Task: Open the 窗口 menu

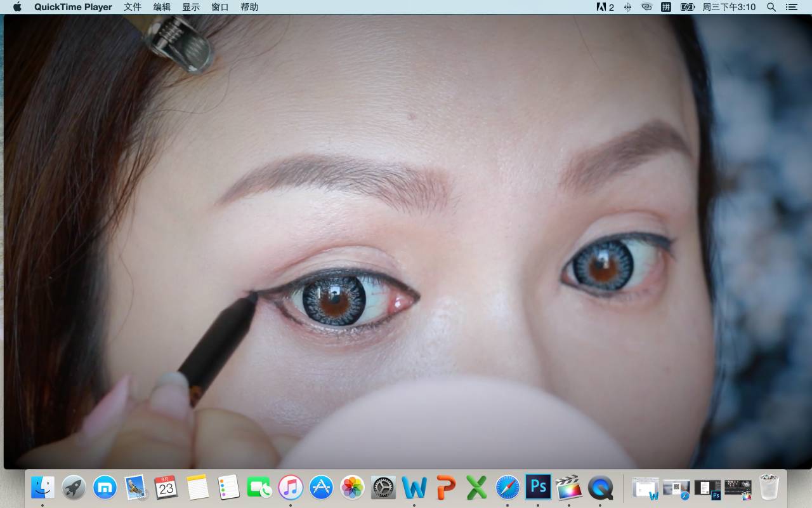Action: coord(220,7)
